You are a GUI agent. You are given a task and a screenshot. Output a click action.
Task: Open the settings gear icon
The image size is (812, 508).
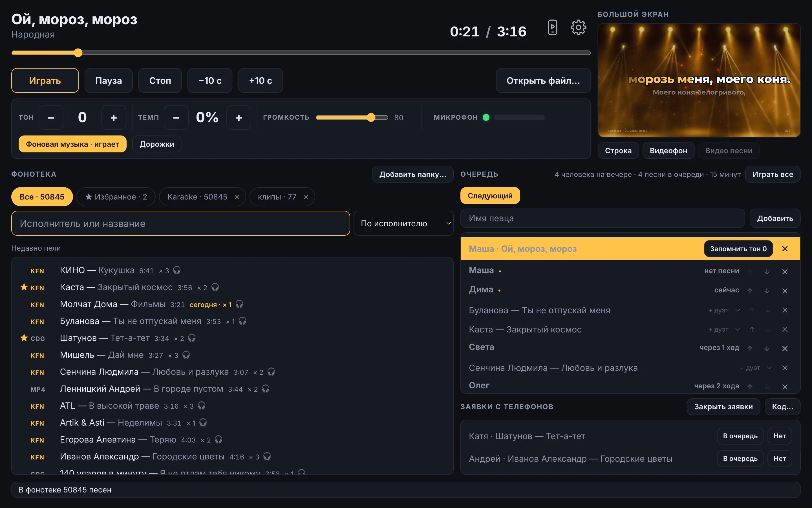[578, 28]
